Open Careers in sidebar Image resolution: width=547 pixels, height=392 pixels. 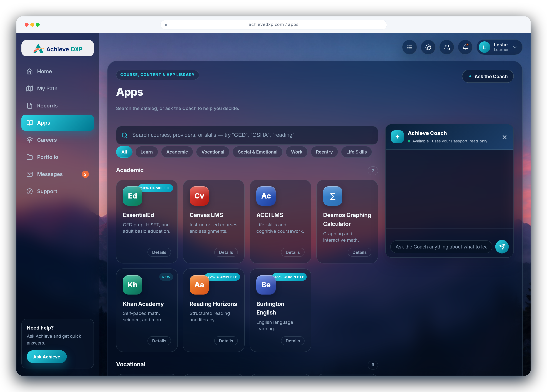[x=58, y=140]
